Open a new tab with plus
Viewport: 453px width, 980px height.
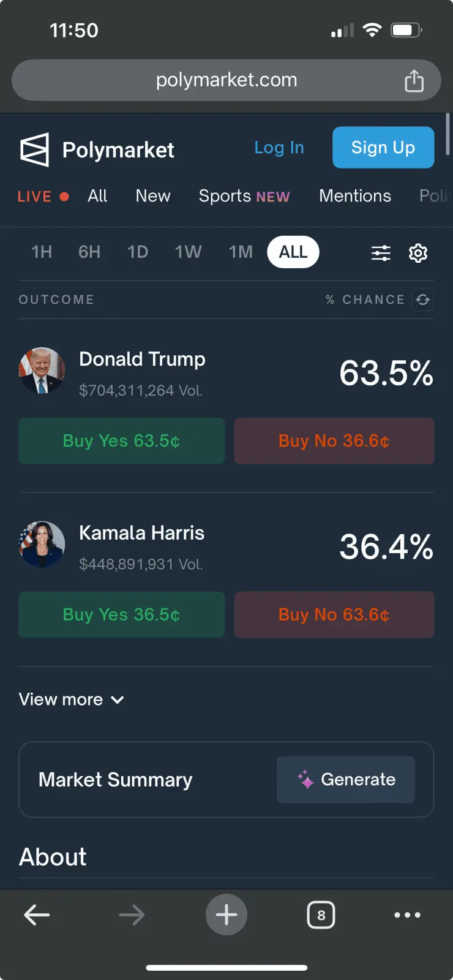tap(226, 915)
